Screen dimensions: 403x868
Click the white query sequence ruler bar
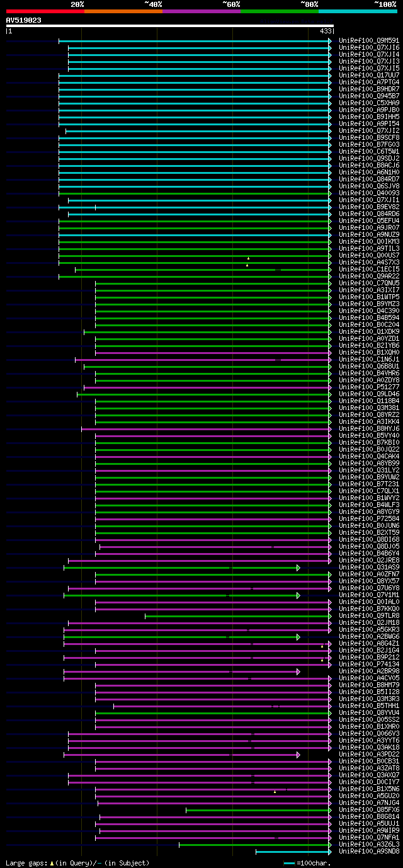(x=169, y=26)
